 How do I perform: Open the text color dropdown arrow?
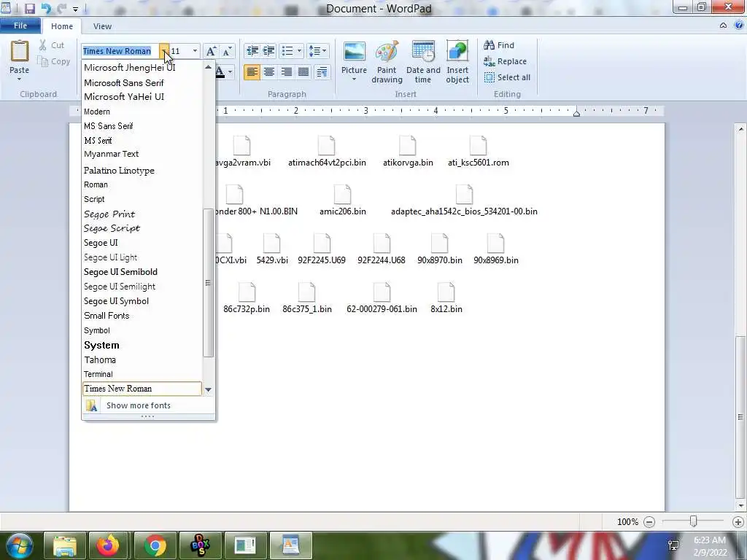pyautogui.click(x=230, y=72)
